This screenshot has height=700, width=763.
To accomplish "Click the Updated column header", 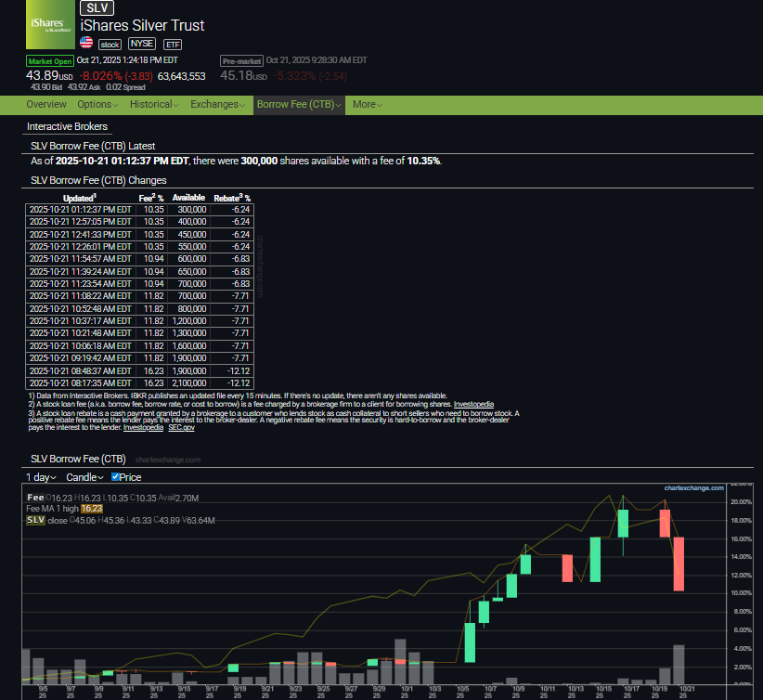I will coord(80,198).
